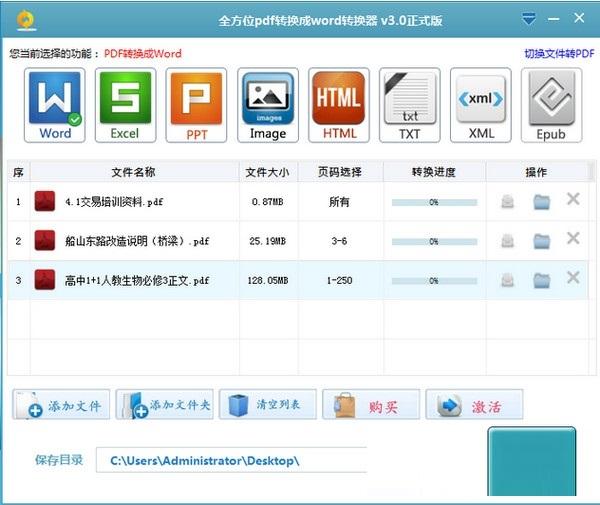
Task: Remove 高中1+1人教生物必修3正文.pdf from list
Action: pos(573,278)
